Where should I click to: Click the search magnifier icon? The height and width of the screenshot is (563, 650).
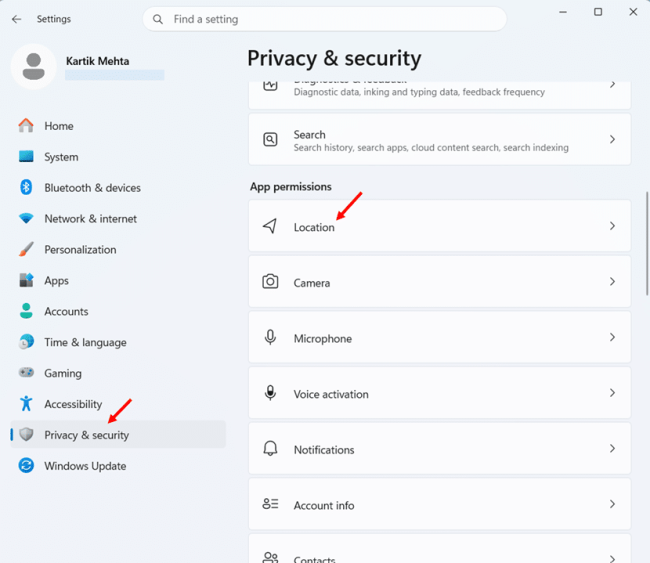[158, 19]
